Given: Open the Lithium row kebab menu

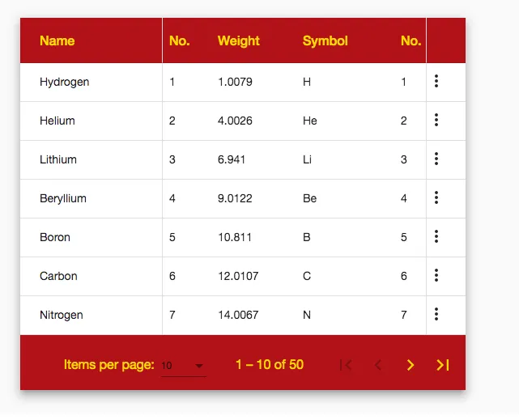Looking at the screenshot, I should 436,159.
